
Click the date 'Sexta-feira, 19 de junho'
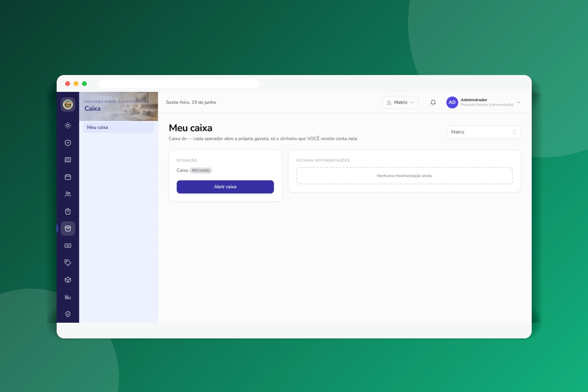pyautogui.click(x=191, y=102)
